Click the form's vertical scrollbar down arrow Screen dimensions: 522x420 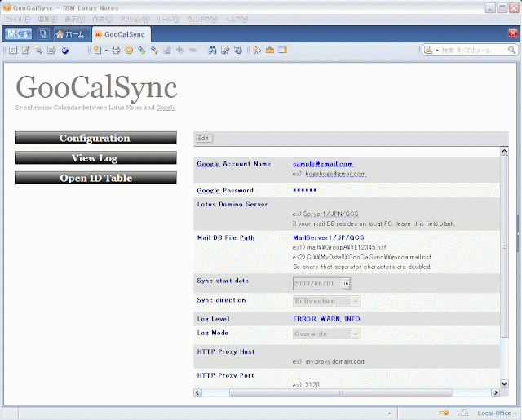pyautogui.click(x=504, y=384)
